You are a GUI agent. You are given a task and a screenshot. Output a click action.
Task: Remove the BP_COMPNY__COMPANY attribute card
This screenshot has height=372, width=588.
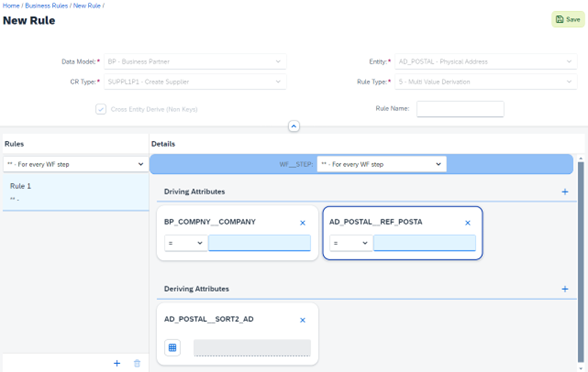(303, 223)
